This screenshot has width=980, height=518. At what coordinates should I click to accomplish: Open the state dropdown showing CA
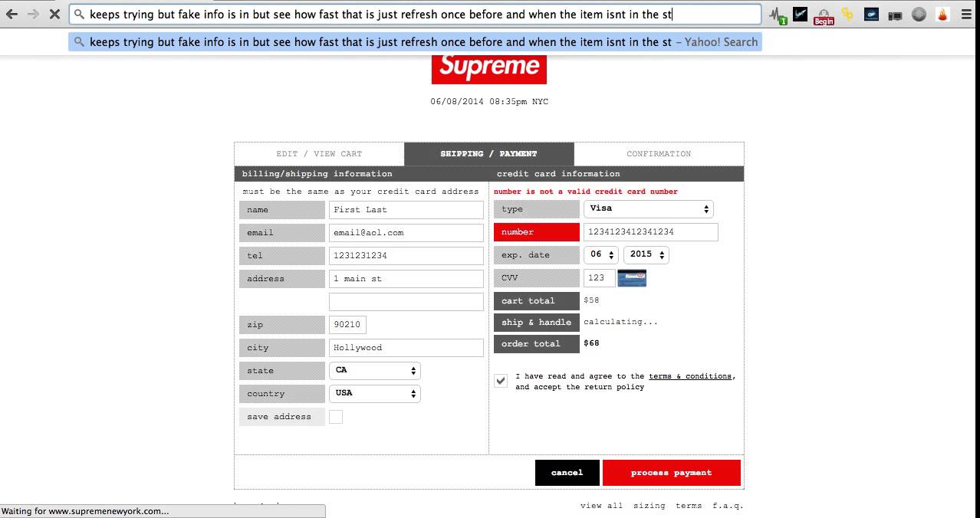pyautogui.click(x=375, y=370)
